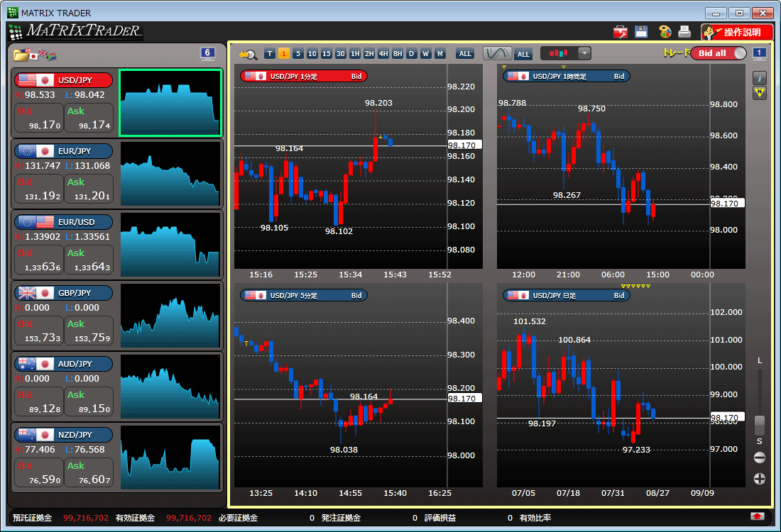This screenshot has width=781, height=532.
Task: Select the 30-minute timeframe button
Action: [341, 53]
